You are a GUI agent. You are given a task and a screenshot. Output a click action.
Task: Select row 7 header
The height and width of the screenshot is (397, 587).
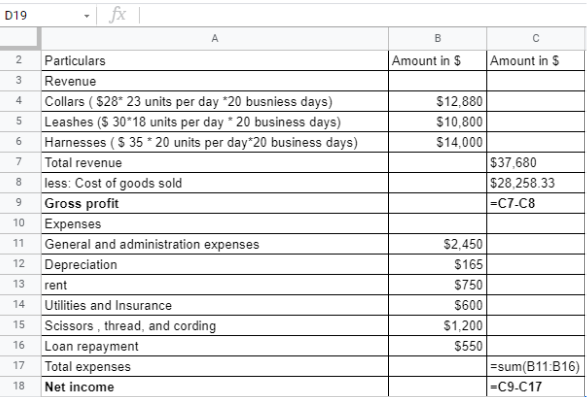[x=19, y=162]
